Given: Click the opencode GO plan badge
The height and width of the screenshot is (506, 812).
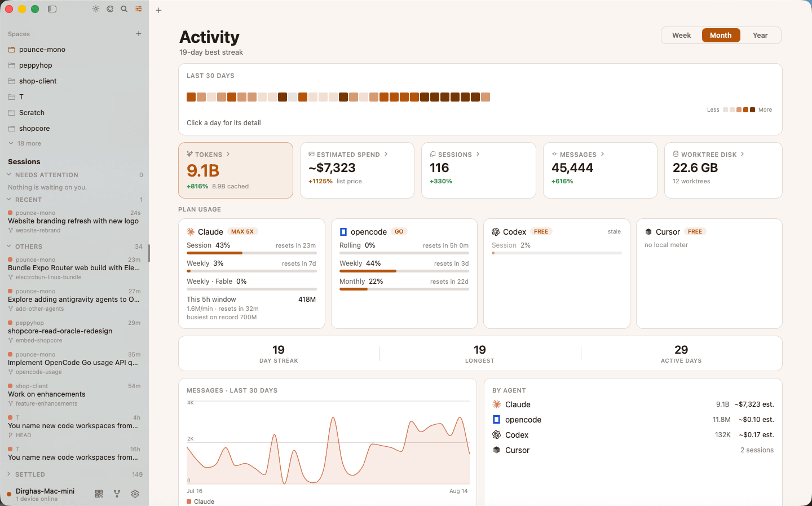Looking at the screenshot, I should pyautogui.click(x=399, y=232).
